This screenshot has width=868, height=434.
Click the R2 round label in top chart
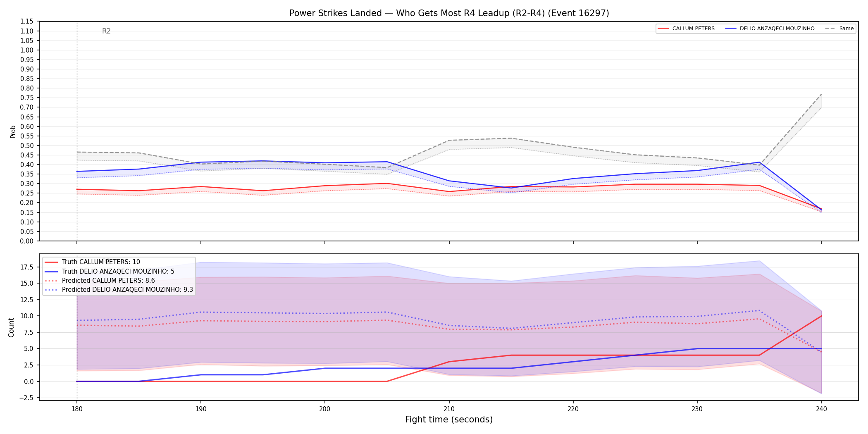(x=106, y=31)
